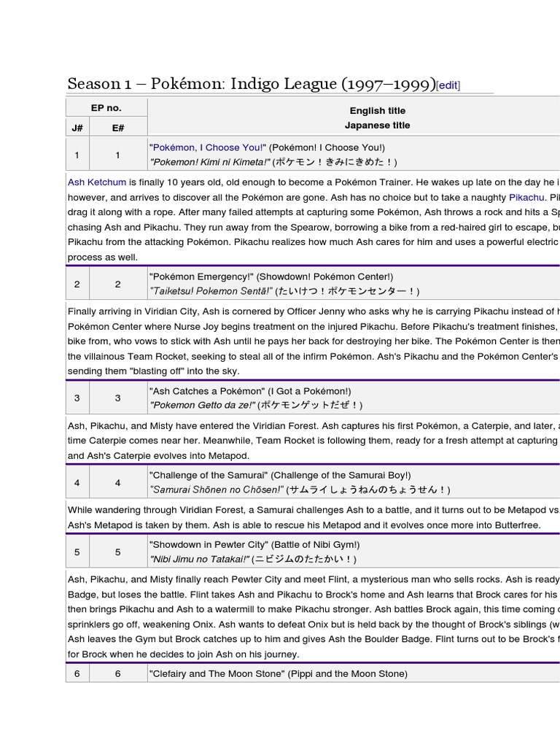Click summary line "Finally arriving in Viridian City"
The image size is (560, 747).
(x=314, y=311)
